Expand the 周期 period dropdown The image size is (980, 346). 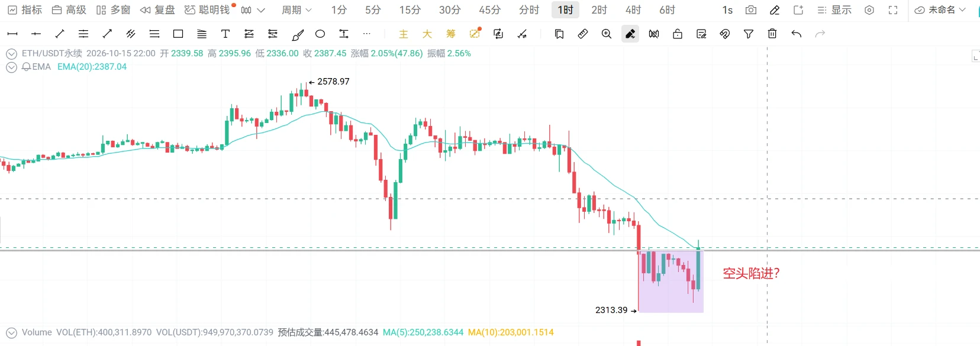pos(296,10)
